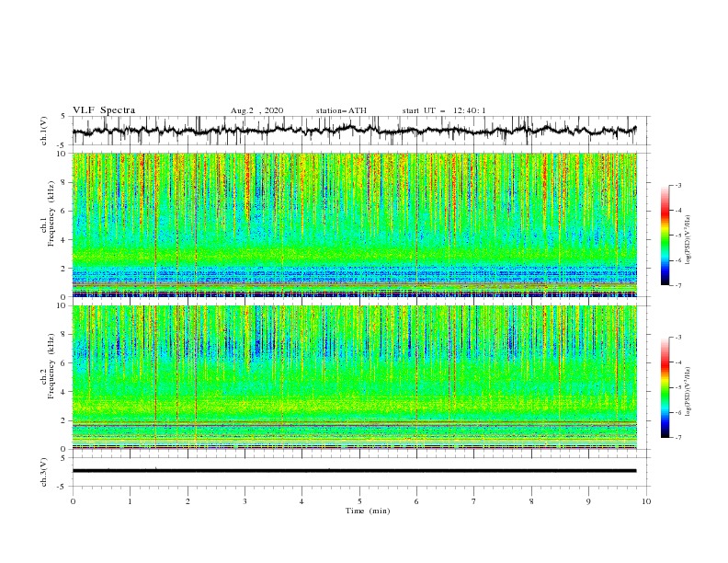Click the "-5" label on ch.2 colorbar
728x563 pixels.
(678, 387)
